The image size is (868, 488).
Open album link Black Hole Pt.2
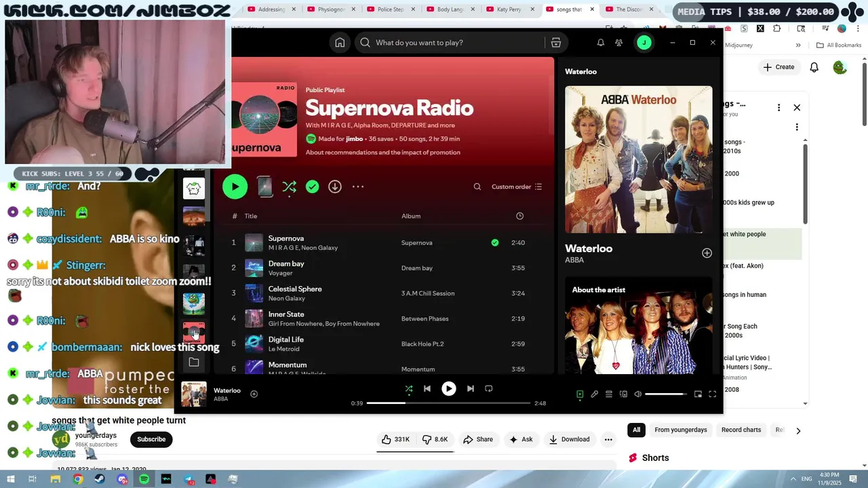coord(422,344)
